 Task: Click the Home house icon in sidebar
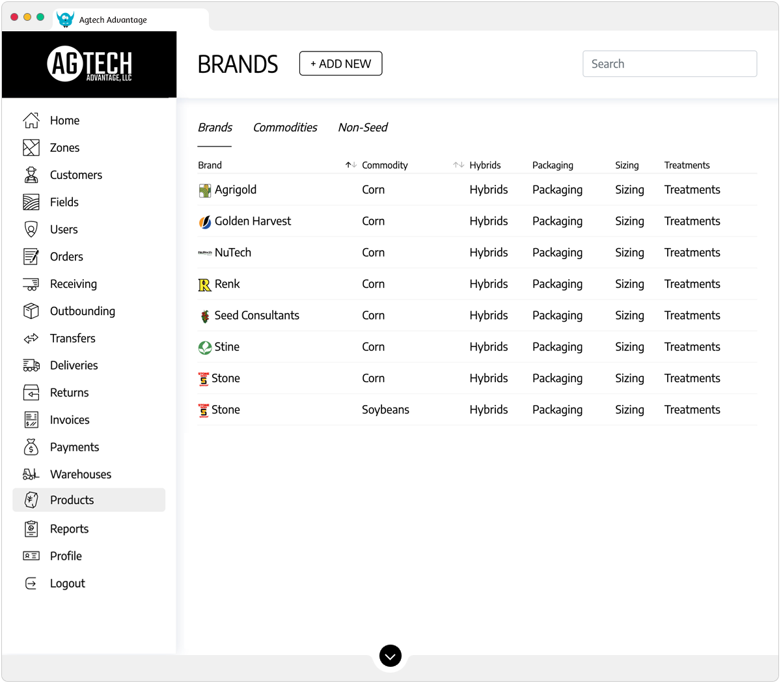point(31,120)
